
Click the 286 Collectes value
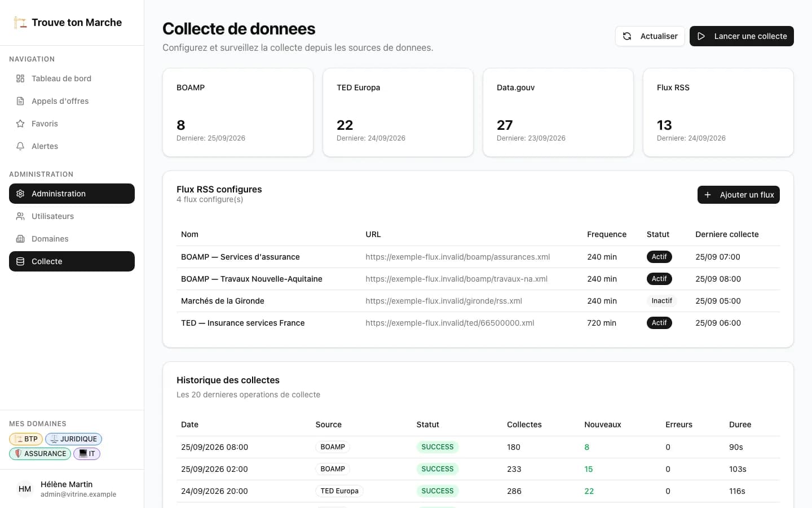514,491
